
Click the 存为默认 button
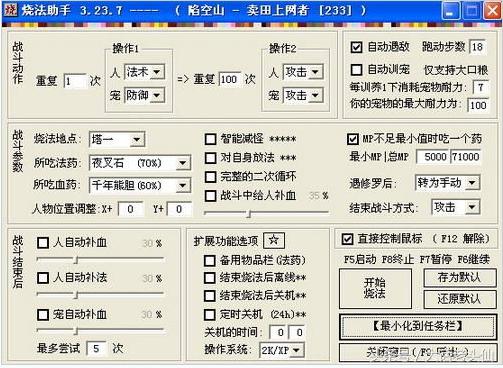click(x=459, y=277)
